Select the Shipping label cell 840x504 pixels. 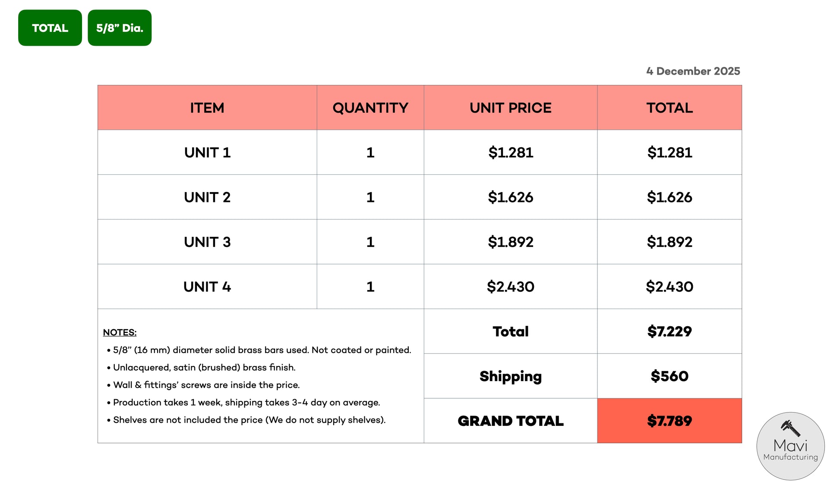pos(510,376)
